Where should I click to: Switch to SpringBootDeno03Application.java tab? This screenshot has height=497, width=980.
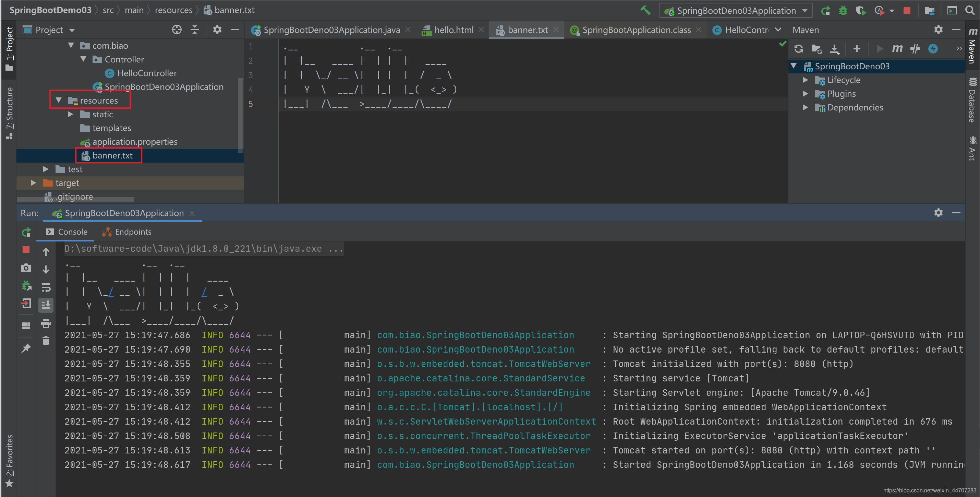pyautogui.click(x=331, y=30)
